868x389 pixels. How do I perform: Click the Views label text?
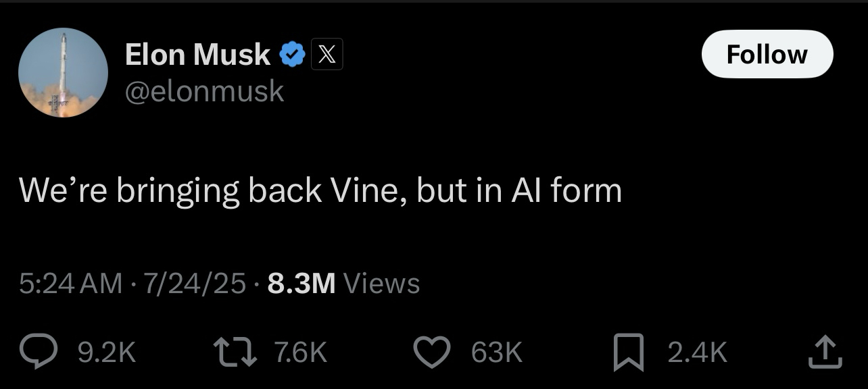[382, 284]
